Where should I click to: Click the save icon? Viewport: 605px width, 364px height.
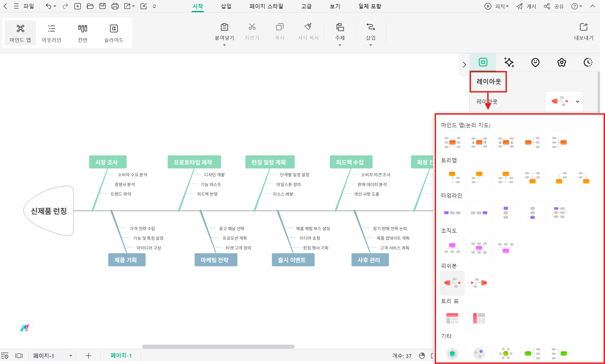click(x=102, y=6)
